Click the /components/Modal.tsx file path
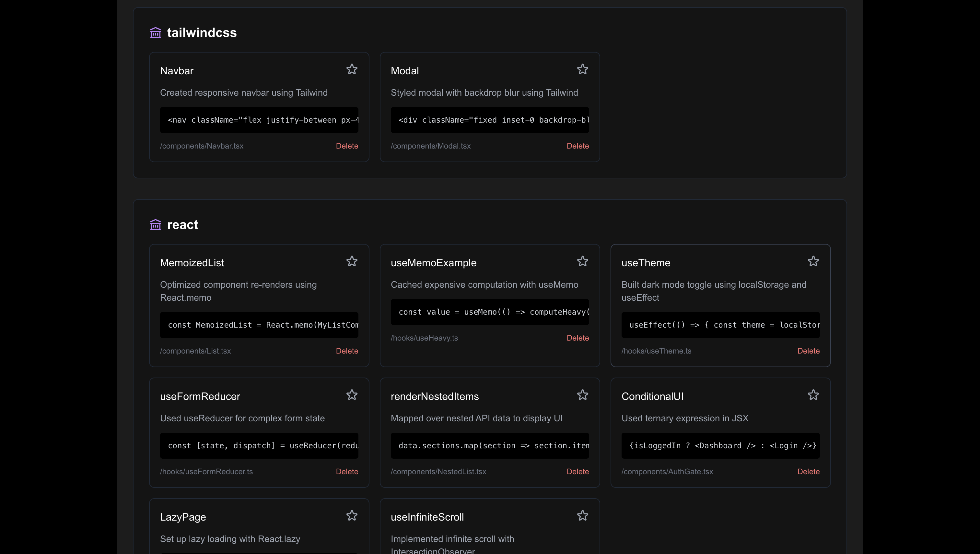980x554 pixels. (431, 146)
